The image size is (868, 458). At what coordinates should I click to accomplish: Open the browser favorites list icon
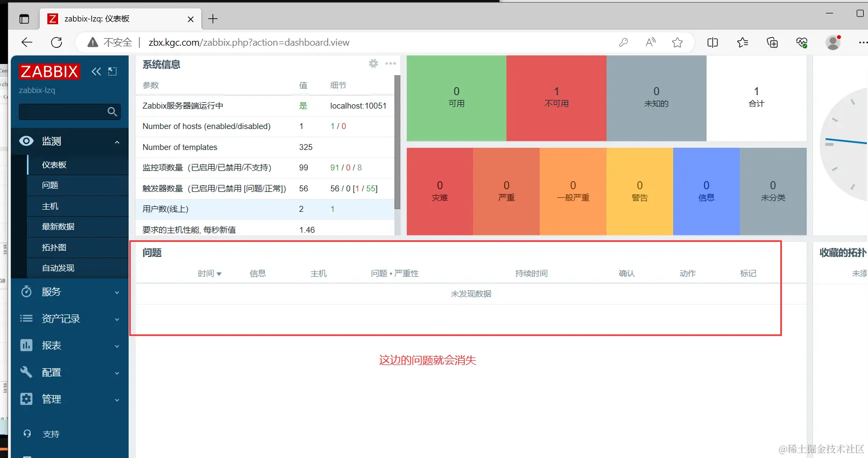743,42
